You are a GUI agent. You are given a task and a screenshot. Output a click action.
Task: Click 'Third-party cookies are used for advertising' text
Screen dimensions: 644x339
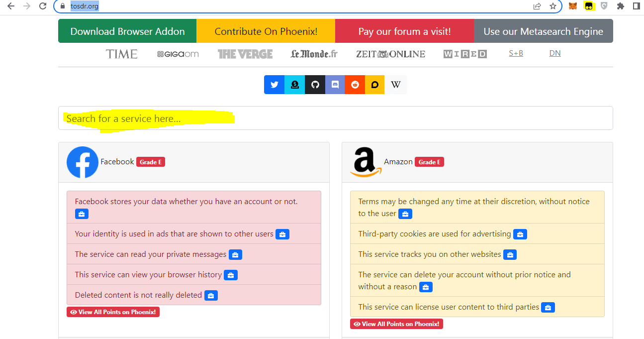(x=435, y=234)
